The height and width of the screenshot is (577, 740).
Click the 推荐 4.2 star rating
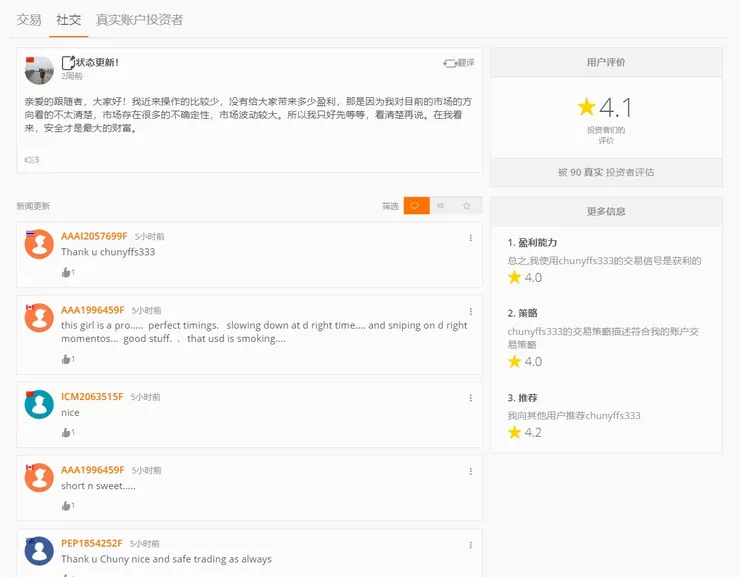coord(514,432)
